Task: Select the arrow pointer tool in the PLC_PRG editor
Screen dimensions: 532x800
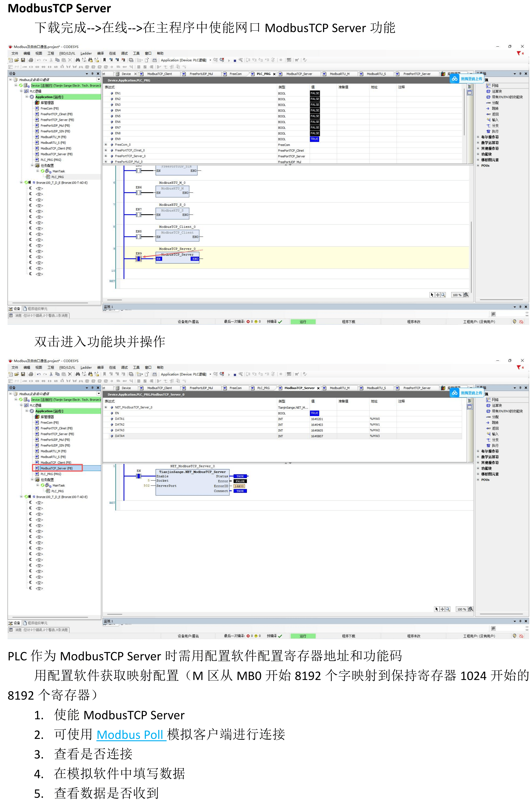Action: [432, 295]
